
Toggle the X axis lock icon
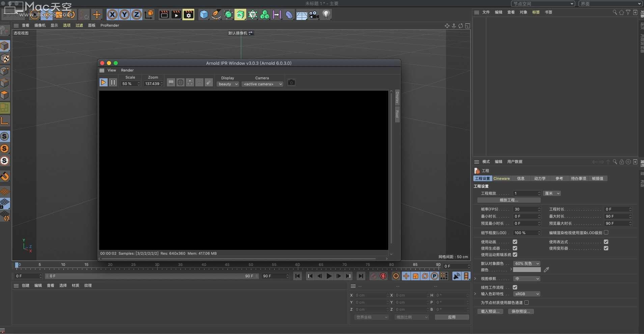(112, 15)
